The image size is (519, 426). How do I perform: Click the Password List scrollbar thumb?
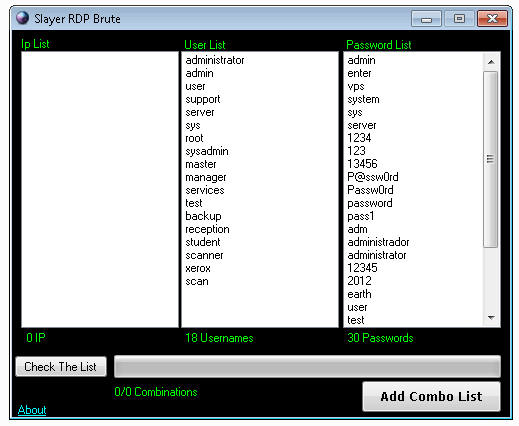click(x=490, y=159)
